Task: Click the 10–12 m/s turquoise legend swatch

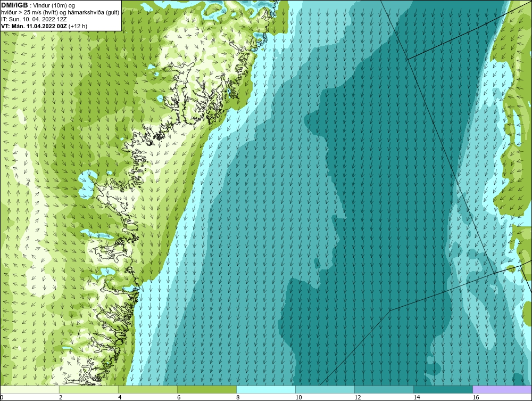Action: (325, 389)
